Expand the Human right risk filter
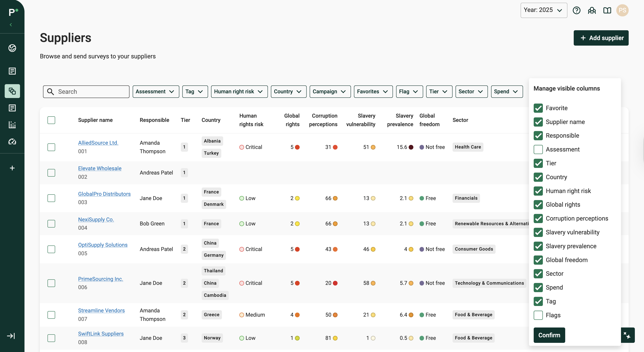 coord(239,92)
